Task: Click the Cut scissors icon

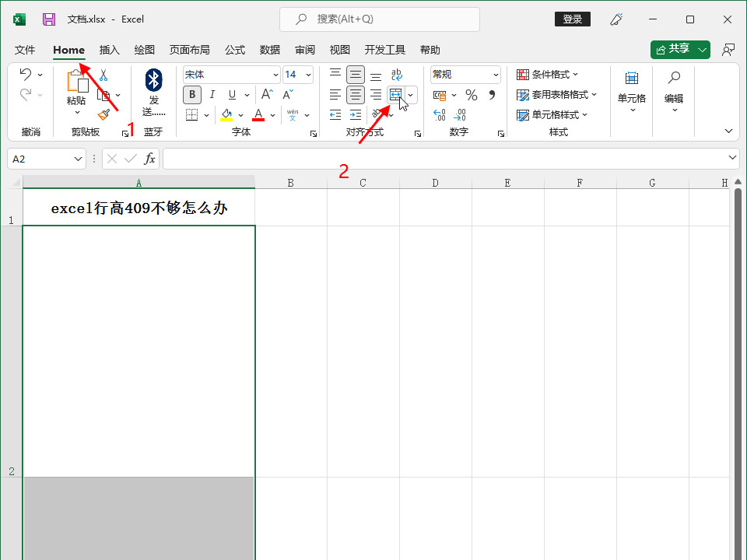Action: click(x=103, y=75)
